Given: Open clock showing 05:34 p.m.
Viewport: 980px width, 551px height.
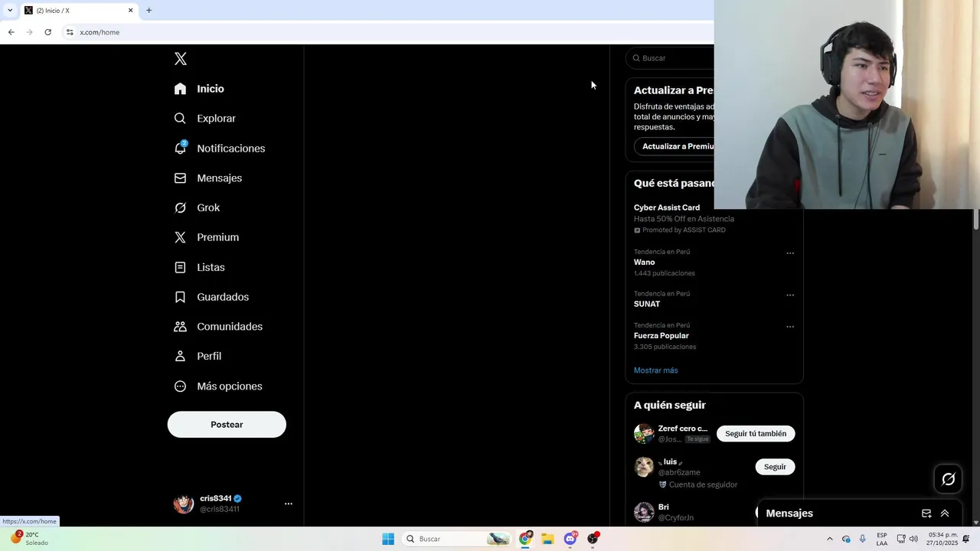Looking at the screenshot, I should tap(943, 539).
